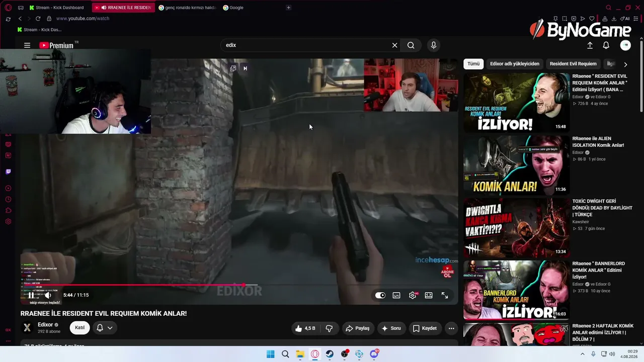The image size is (644, 362).
Task: Open Steam from the taskbar
Action: click(x=330, y=354)
